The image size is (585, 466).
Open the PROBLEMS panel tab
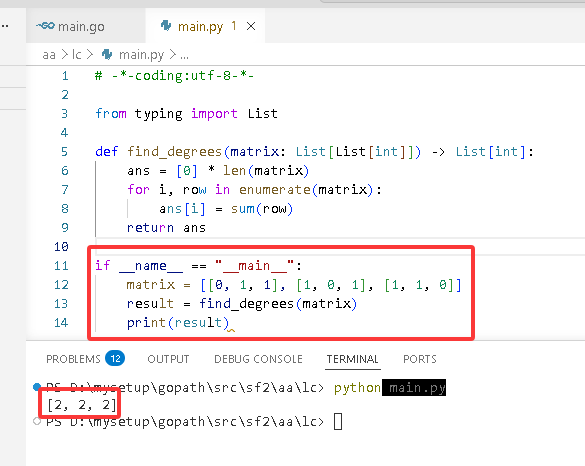[x=73, y=359]
